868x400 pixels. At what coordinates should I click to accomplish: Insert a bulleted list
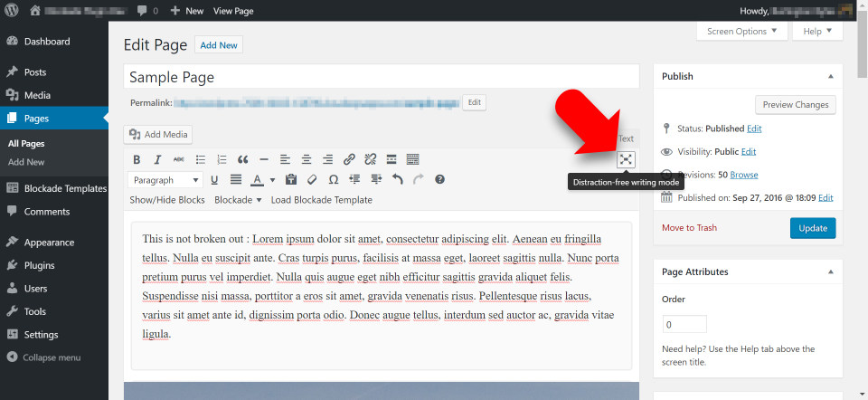click(x=201, y=159)
